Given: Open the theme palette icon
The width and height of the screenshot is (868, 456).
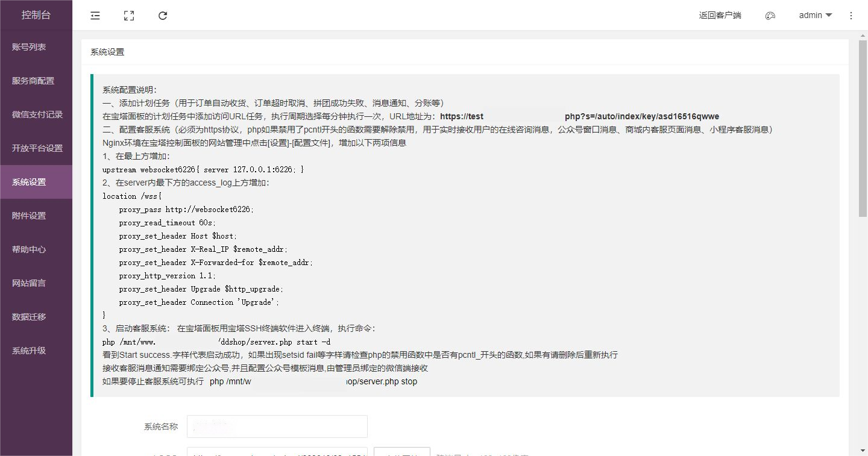Looking at the screenshot, I should click(770, 16).
